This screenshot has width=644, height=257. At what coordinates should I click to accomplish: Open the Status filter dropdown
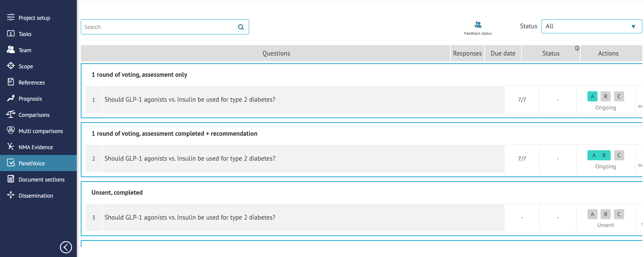591,26
